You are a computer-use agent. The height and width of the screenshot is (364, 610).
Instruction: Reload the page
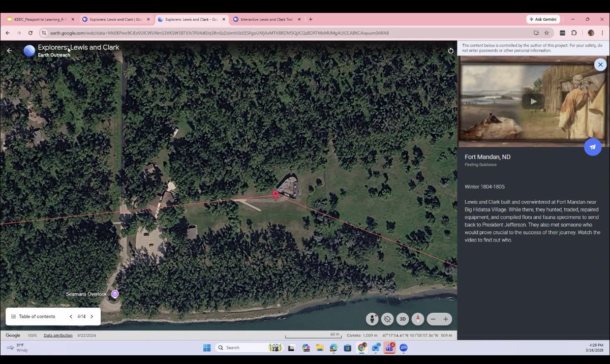click(30, 33)
